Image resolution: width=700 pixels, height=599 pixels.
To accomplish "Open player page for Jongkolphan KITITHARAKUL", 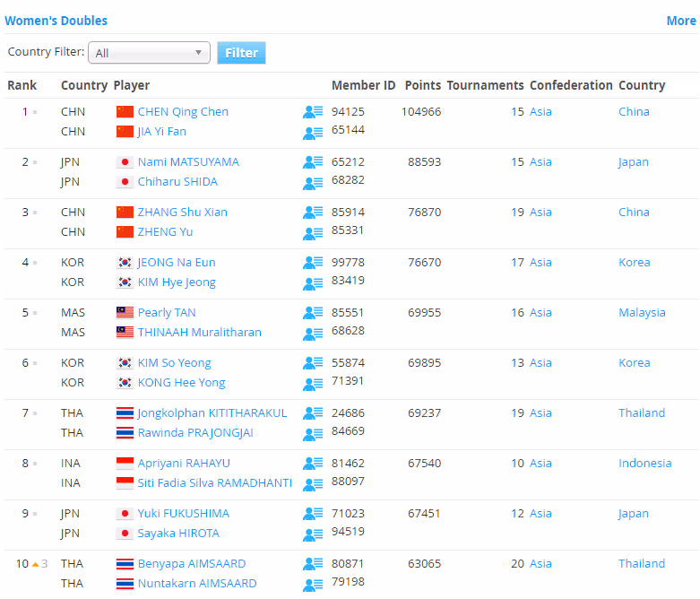I will point(212,413).
